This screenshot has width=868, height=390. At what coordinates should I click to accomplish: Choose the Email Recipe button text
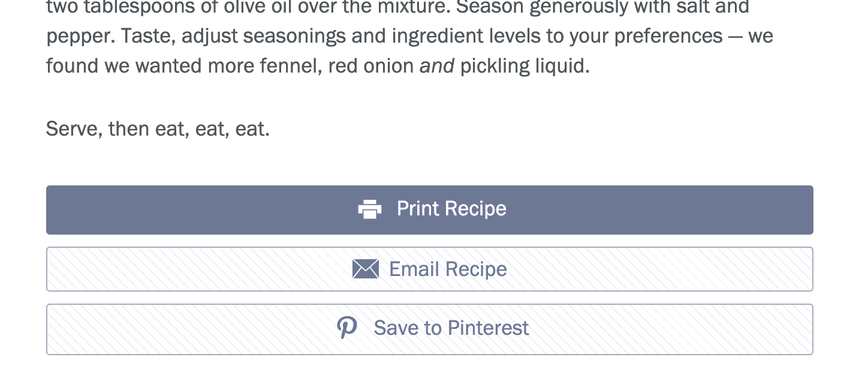click(x=448, y=269)
